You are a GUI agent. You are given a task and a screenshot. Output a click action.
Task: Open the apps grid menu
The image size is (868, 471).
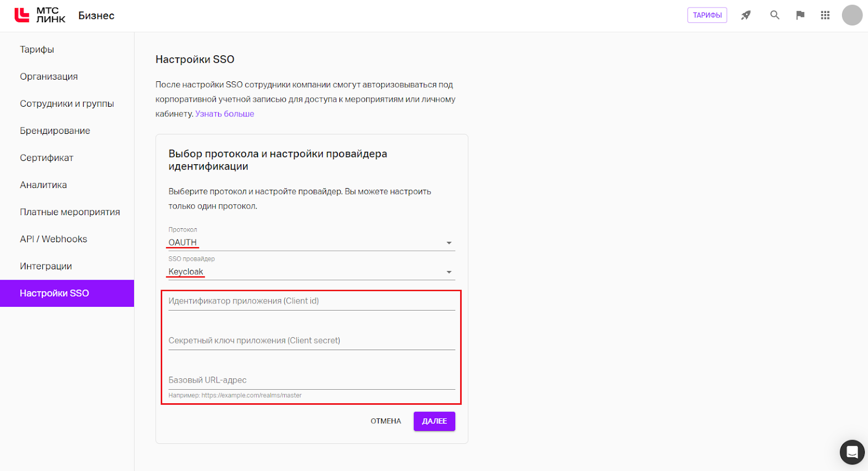[825, 15]
